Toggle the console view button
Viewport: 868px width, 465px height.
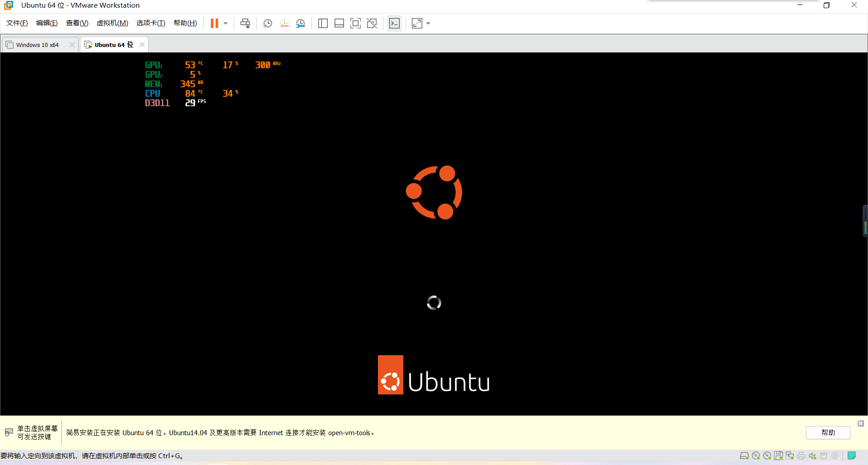pos(394,23)
